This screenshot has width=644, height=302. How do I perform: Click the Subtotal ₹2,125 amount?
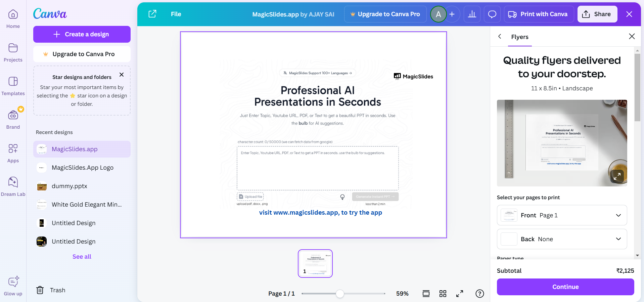[625, 271]
